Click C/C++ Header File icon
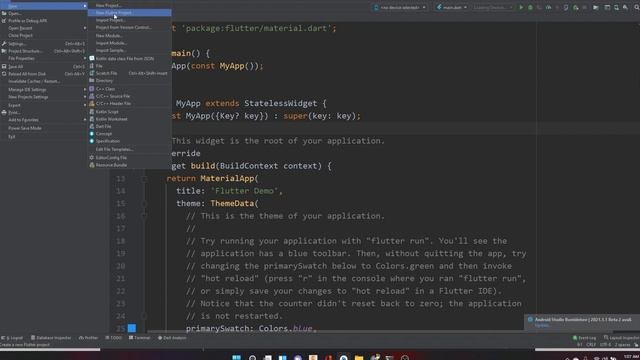Image resolution: width=640 pixels, height=360 pixels. pyautogui.click(x=92, y=103)
